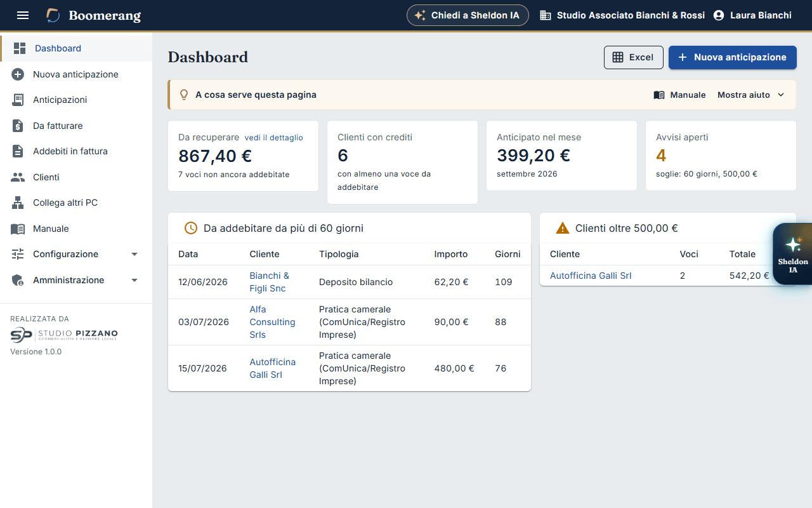The width and height of the screenshot is (812, 508).
Task: Click the blue Nuova anticipazione button
Action: click(x=732, y=57)
